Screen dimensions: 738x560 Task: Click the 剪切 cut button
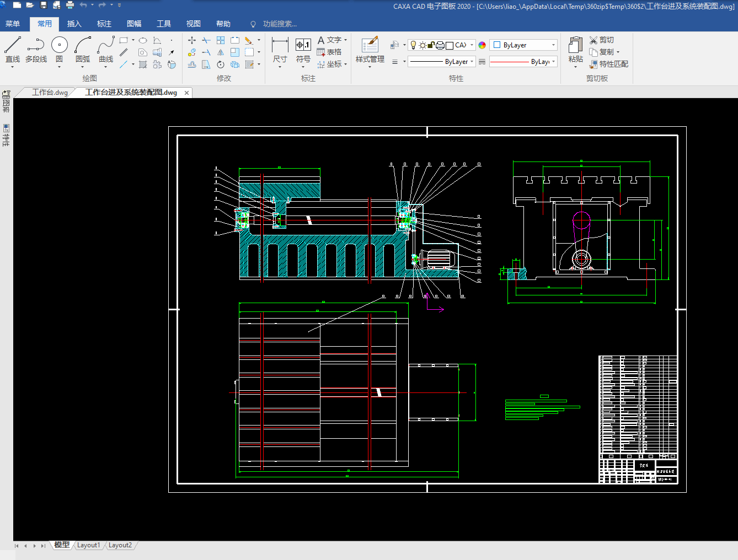(x=602, y=40)
